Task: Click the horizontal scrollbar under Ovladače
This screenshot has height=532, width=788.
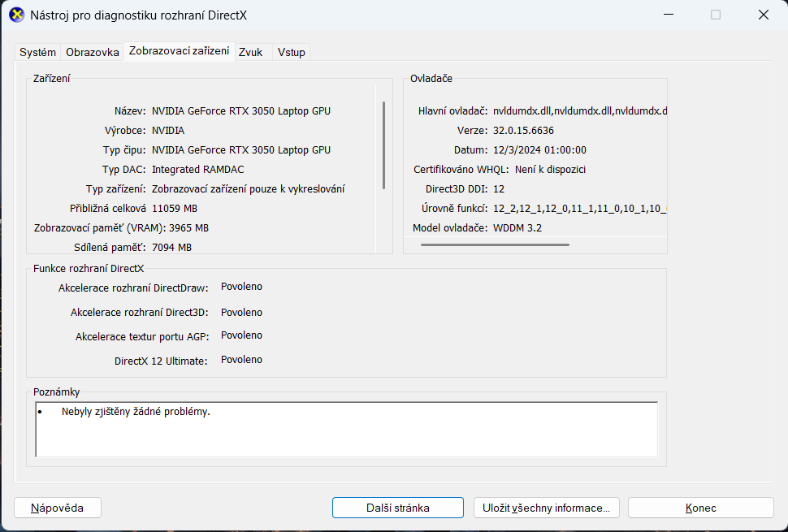Action: pos(494,244)
